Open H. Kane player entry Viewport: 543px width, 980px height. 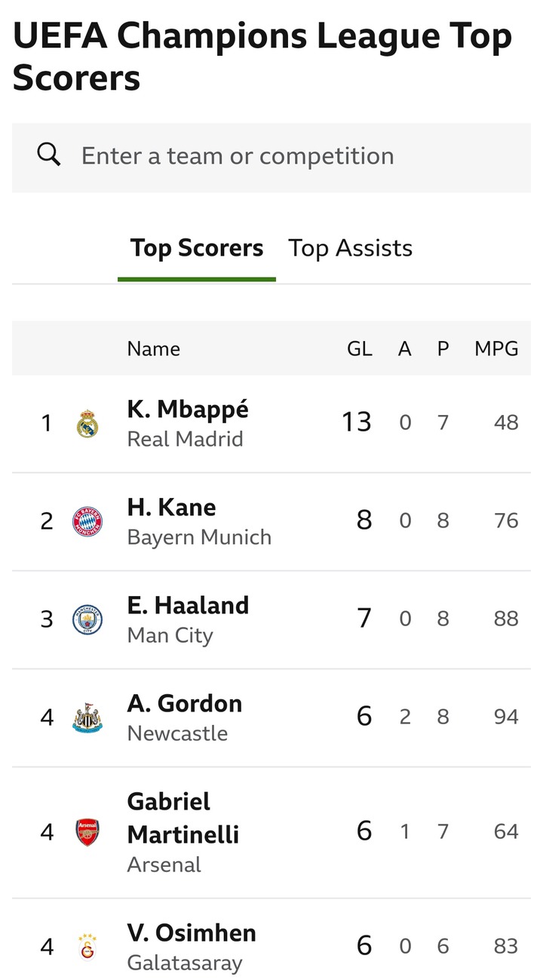(x=171, y=508)
